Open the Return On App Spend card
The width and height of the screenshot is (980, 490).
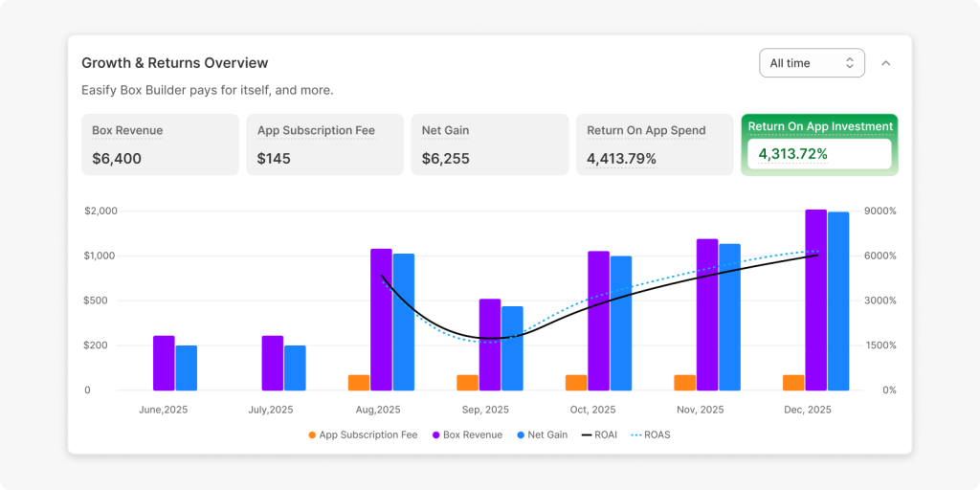[x=654, y=145]
